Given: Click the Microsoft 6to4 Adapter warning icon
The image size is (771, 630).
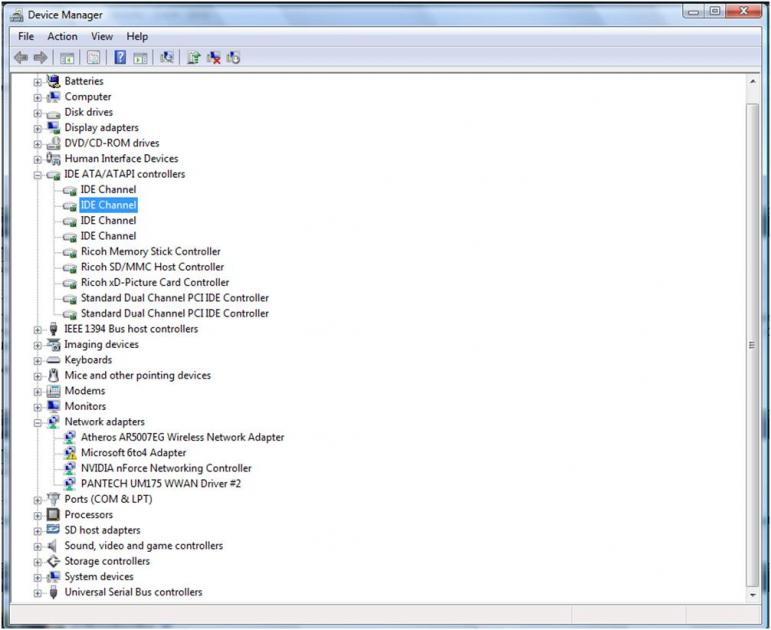Looking at the screenshot, I should click(x=70, y=452).
